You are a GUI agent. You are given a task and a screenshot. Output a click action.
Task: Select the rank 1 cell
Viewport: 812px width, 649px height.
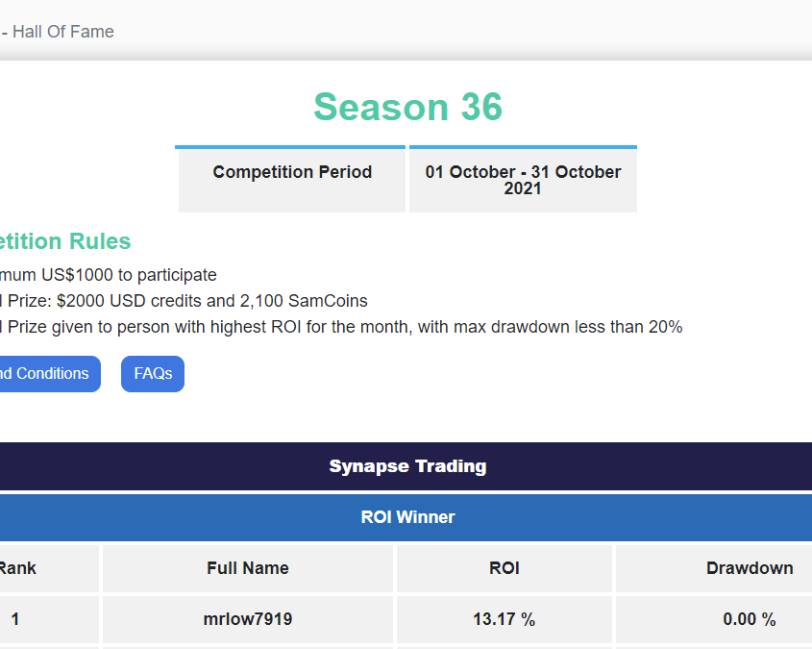coord(15,620)
